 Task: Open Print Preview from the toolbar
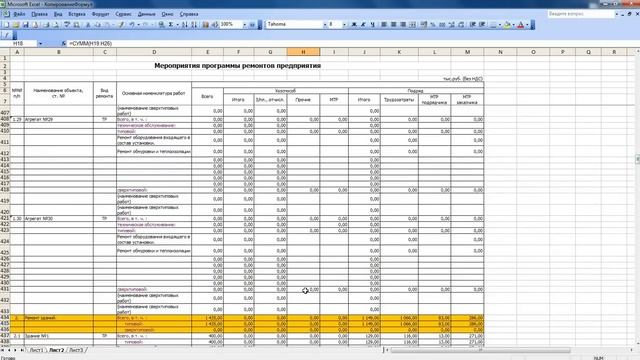click(56, 25)
